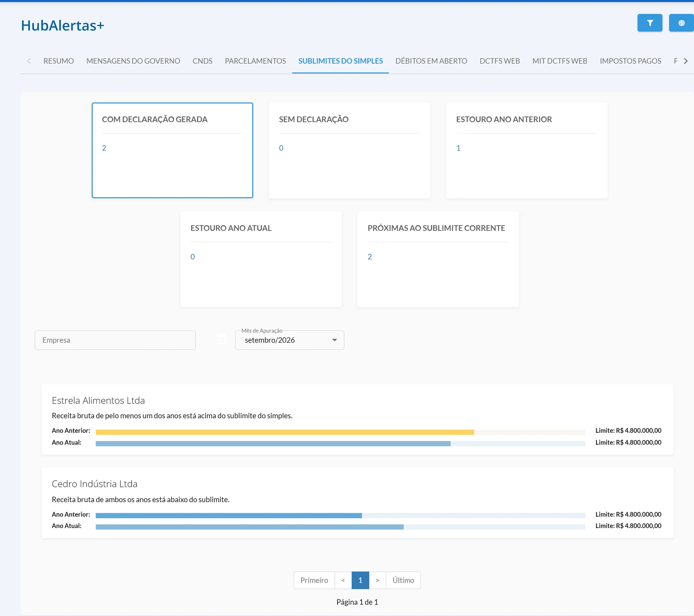The width and height of the screenshot is (694, 616).
Task: Select the COM DECLARAÇÃO GERADA card
Action: point(172,150)
